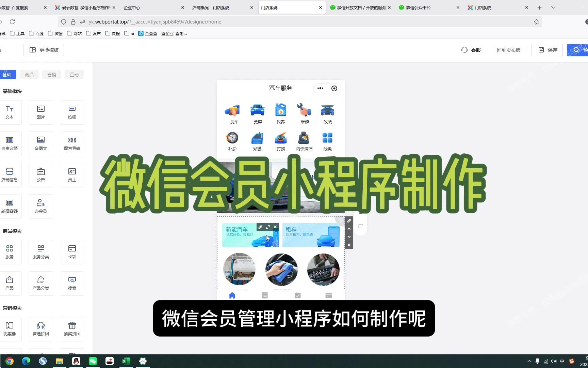Add the 自由容器 module
Viewport: 588px width, 368px height.
10,144
